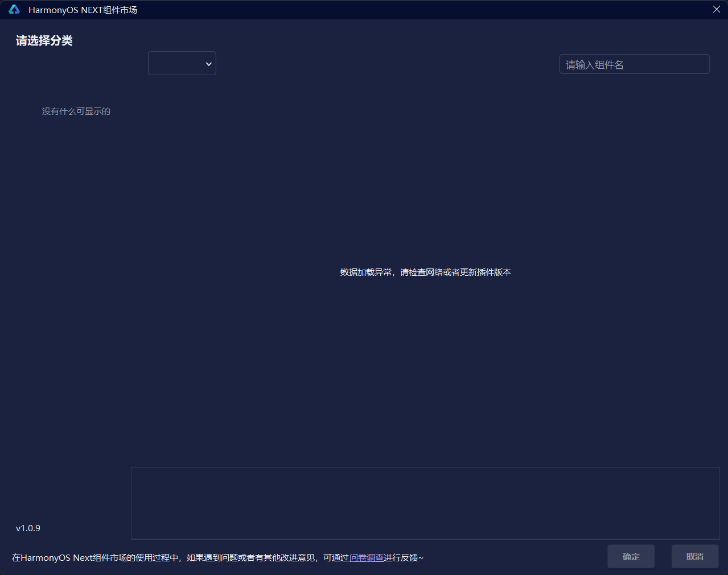Click the 请选择分类 heading

(x=44, y=41)
